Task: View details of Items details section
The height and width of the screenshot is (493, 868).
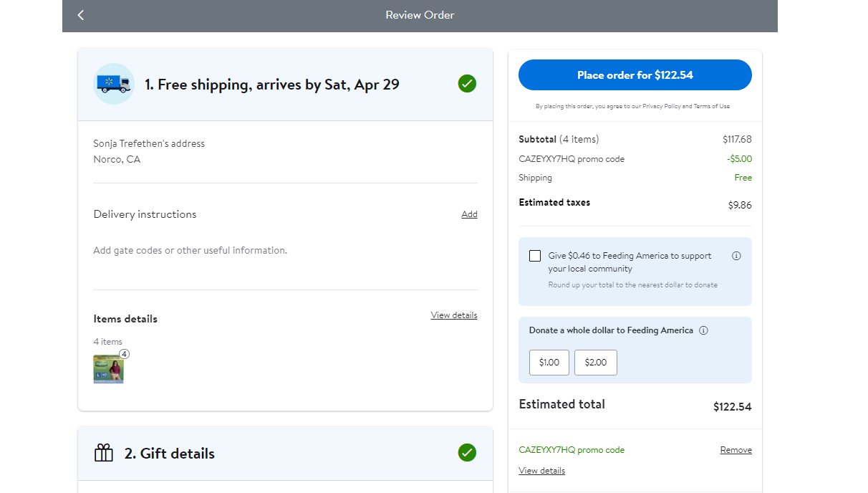Action: [454, 315]
